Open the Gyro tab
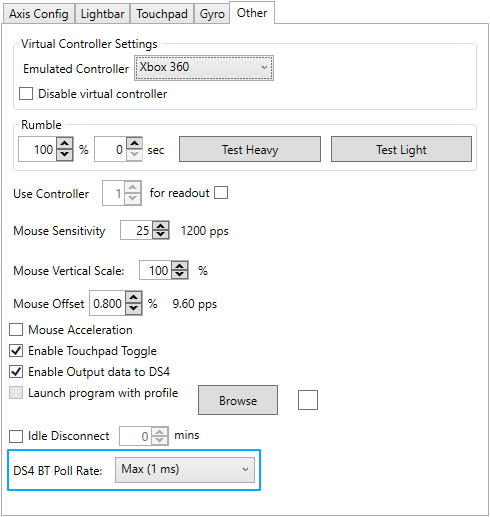The image size is (490, 517). click(212, 14)
